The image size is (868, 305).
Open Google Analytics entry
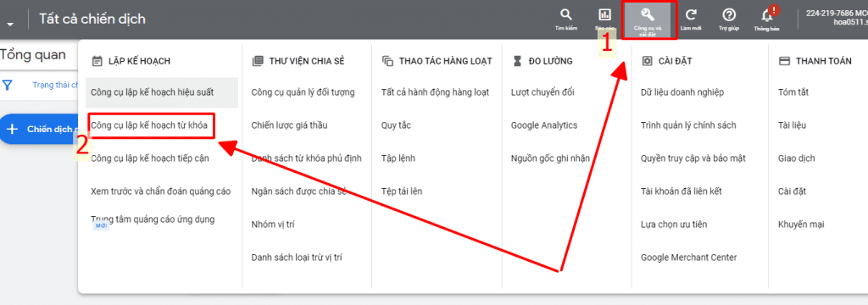click(x=544, y=125)
